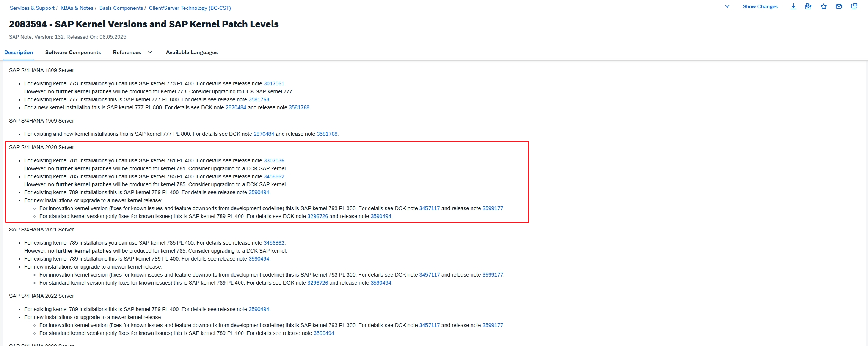This screenshot has width=868, height=346.
Task: Export the note as PDF
Action: pos(808,7)
